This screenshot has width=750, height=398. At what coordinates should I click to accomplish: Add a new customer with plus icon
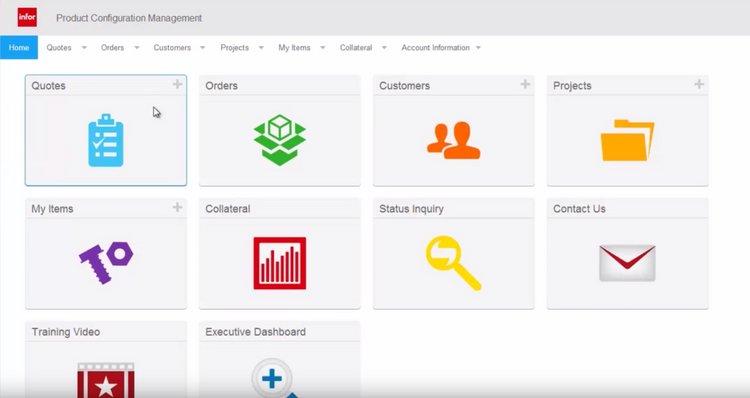coord(525,84)
